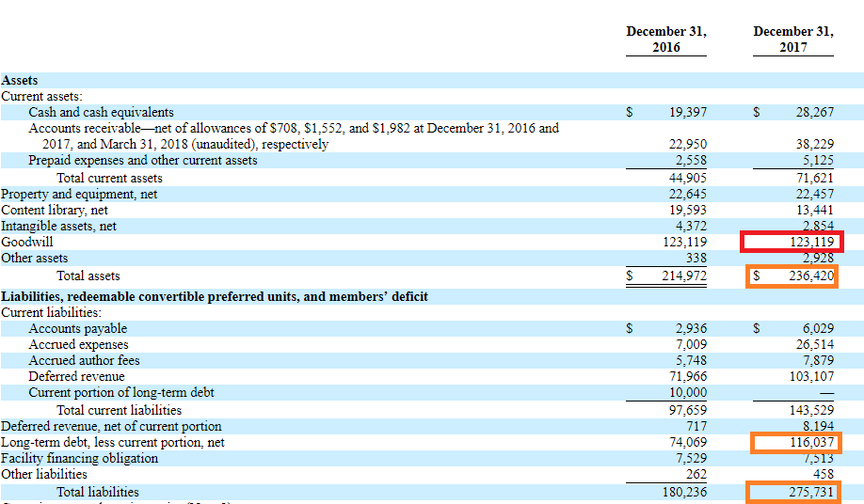Click 'Deferred revenue' current liabilities label
This screenshot has height=504, width=864.
[76, 376]
